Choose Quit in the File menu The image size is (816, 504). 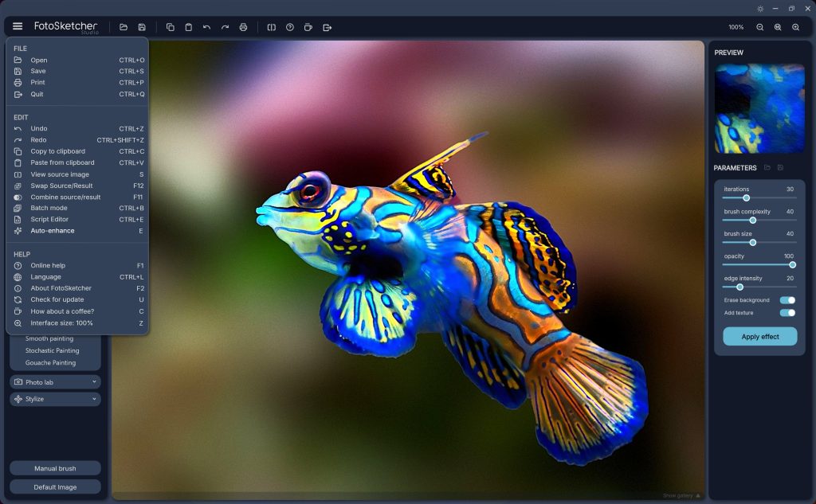[x=78, y=94]
